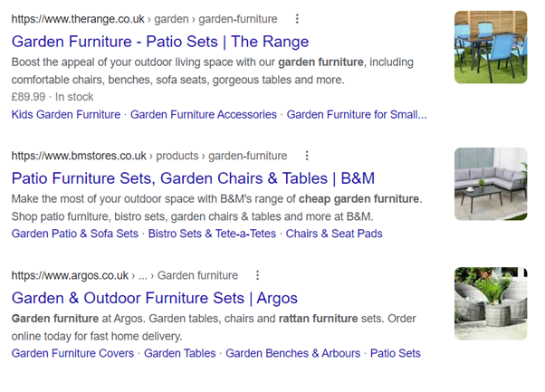This screenshot has width=545, height=392.
Task: Open B&M result's three-dot options menu
Action: (307, 156)
